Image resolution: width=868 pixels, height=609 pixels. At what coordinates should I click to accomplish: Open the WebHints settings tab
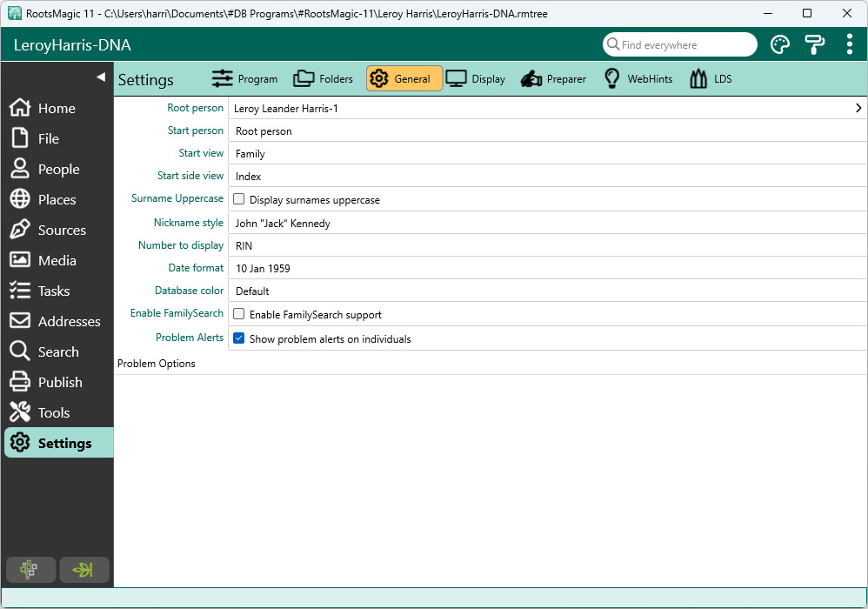[638, 79]
